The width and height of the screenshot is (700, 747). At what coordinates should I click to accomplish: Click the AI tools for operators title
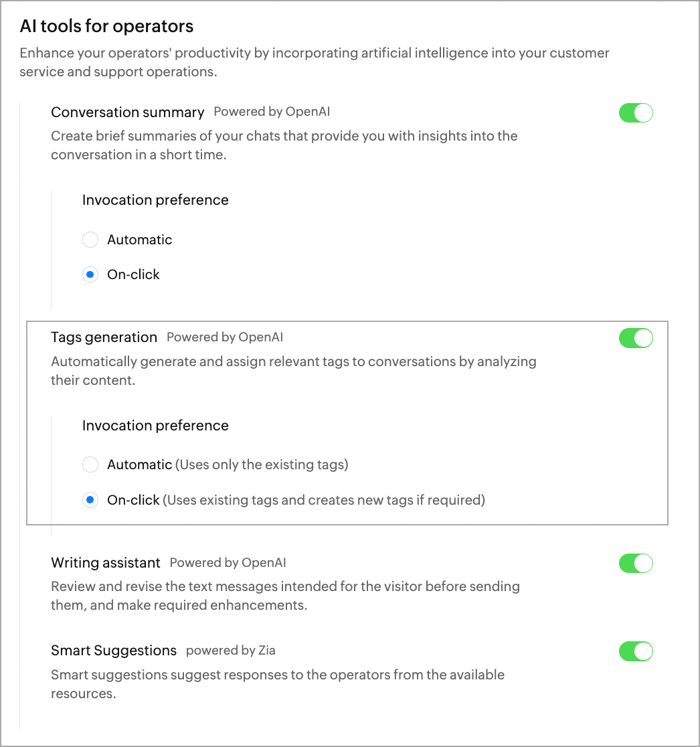106,26
